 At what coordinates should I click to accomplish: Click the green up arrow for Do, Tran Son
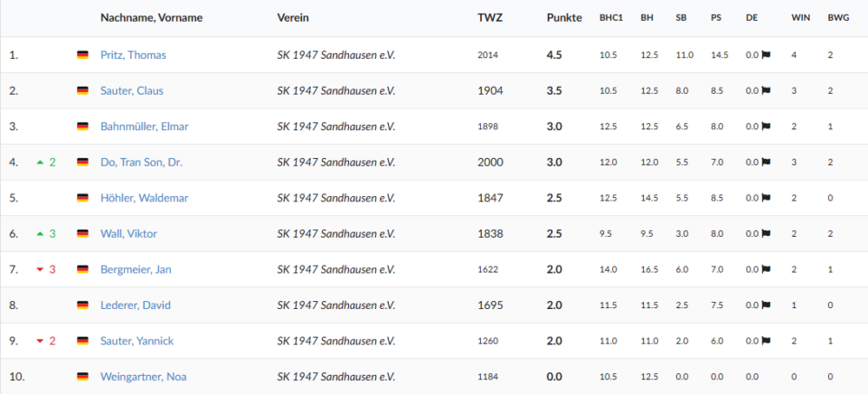click(40, 163)
